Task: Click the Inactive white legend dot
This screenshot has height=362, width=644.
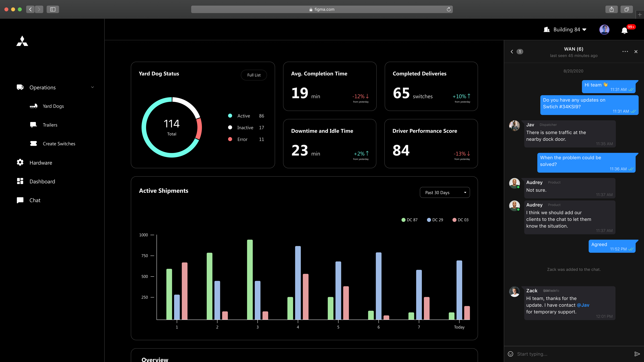Action: (x=230, y=127)
